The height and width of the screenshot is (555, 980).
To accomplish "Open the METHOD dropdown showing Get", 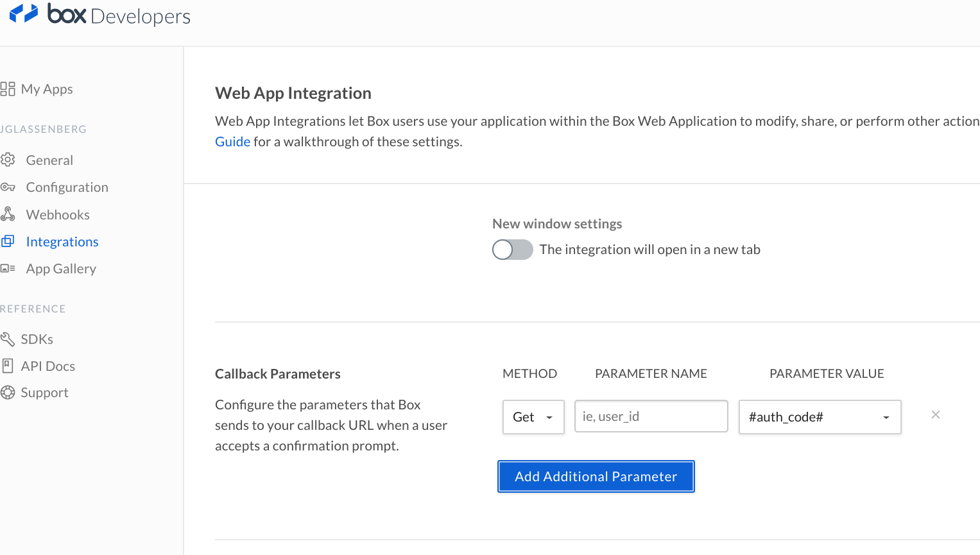I will (533, 417).
